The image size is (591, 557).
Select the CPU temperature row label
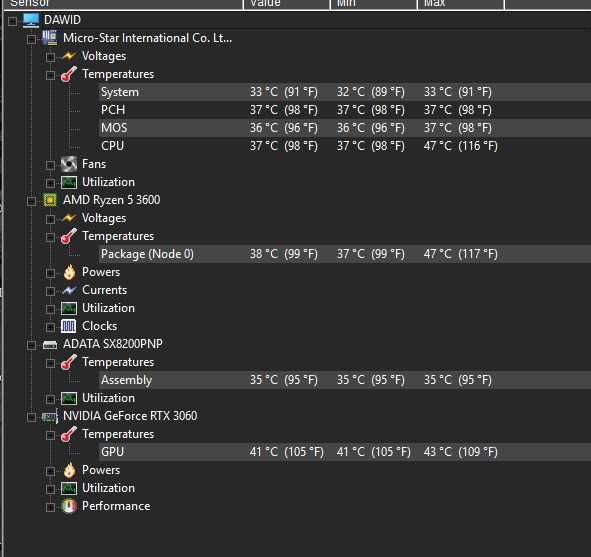[x=112, y=146]
